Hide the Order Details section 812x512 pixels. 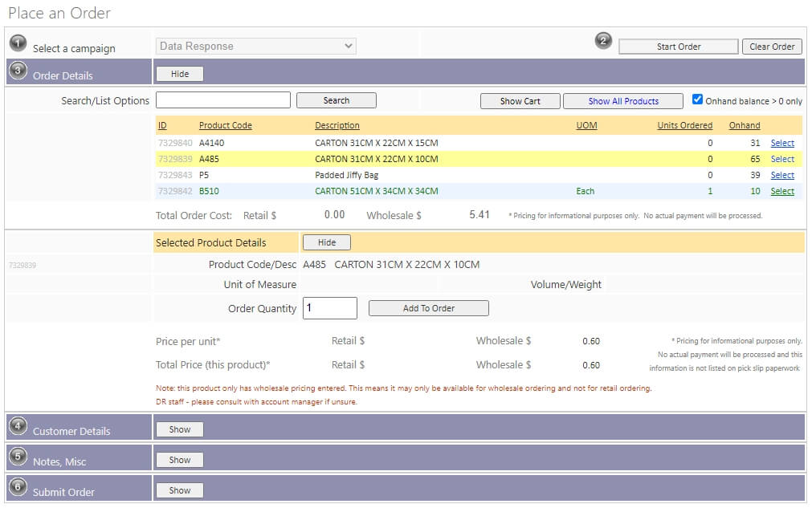point(180,74)
